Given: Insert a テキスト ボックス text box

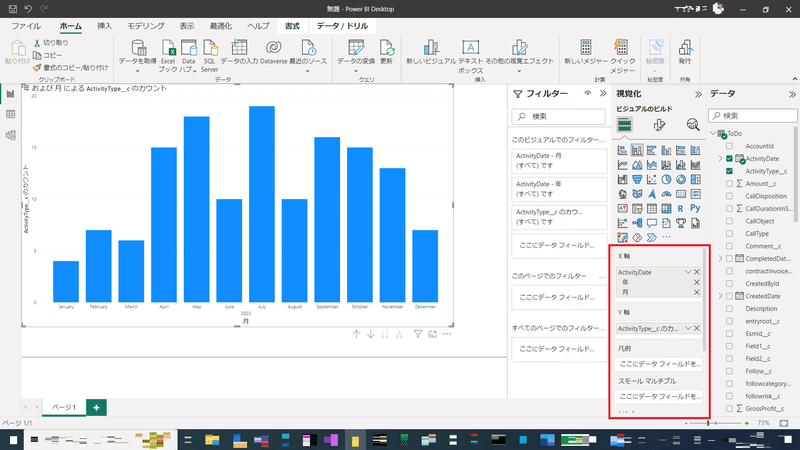Looking at the screenshot, I should pos(470,56).
